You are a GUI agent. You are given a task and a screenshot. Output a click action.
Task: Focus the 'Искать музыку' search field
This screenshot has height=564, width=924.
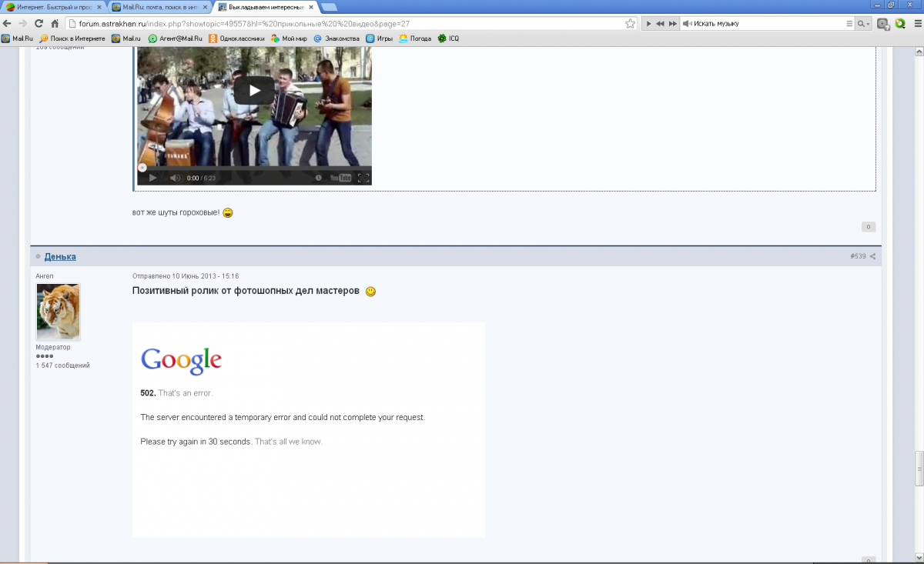coord(766,24)
